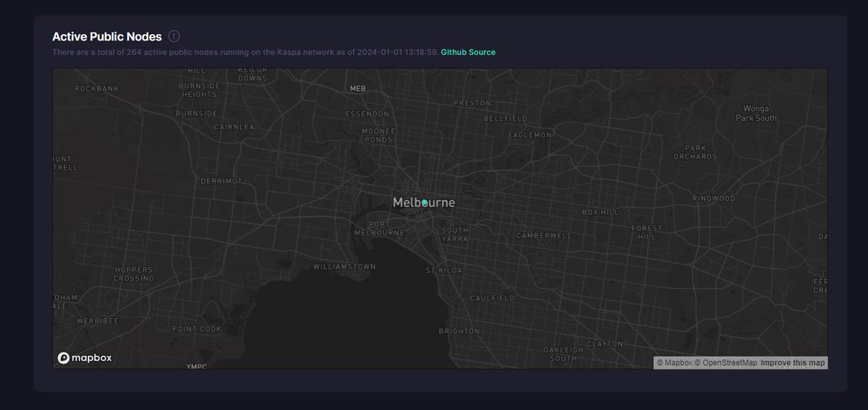Open the Mapbox logo link
This screenshot has width=868, height=410.
85,358
